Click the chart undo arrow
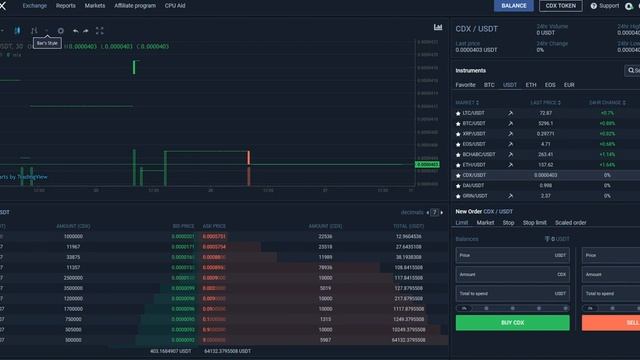This screenshot has height=360, width=640. pyautogui.click(x=76, y=31)
